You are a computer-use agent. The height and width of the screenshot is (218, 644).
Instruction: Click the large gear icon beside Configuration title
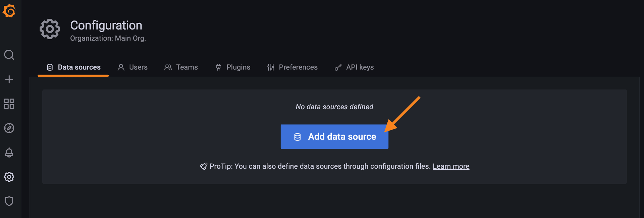point(50,29)
